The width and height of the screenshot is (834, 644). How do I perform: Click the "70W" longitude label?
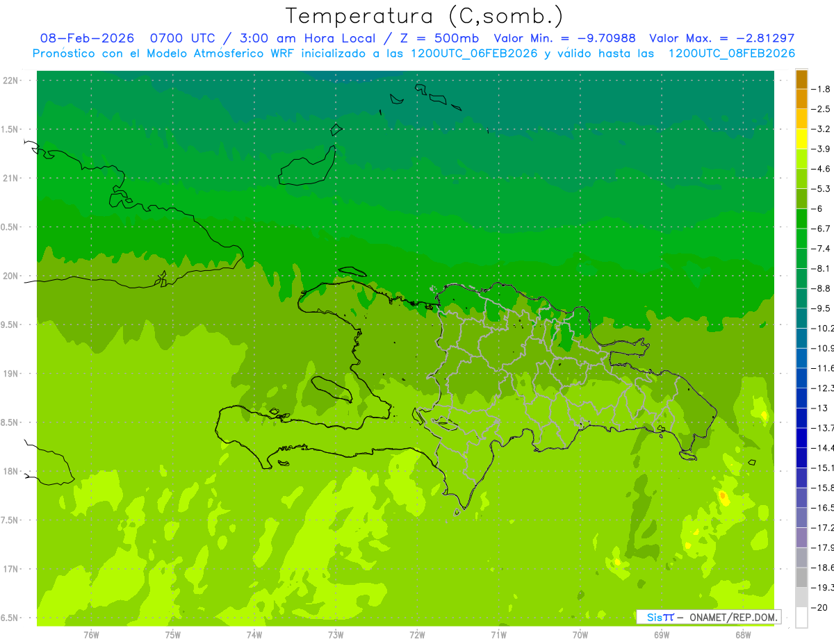pos(580,635)
